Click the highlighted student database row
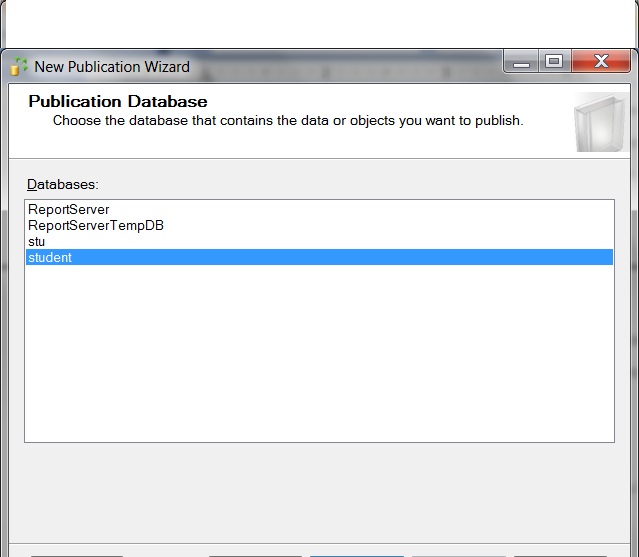This screenshot has height=557, width=639. point(319,257)
